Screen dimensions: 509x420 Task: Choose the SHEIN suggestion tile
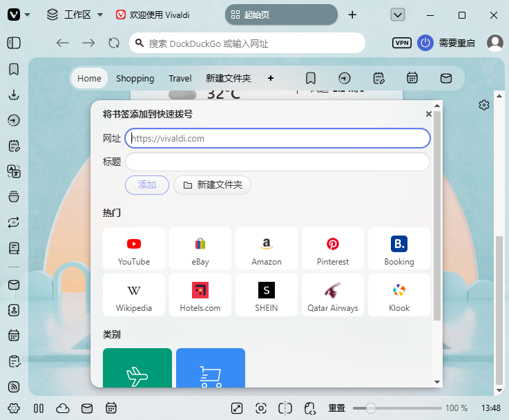click(267, 295)
